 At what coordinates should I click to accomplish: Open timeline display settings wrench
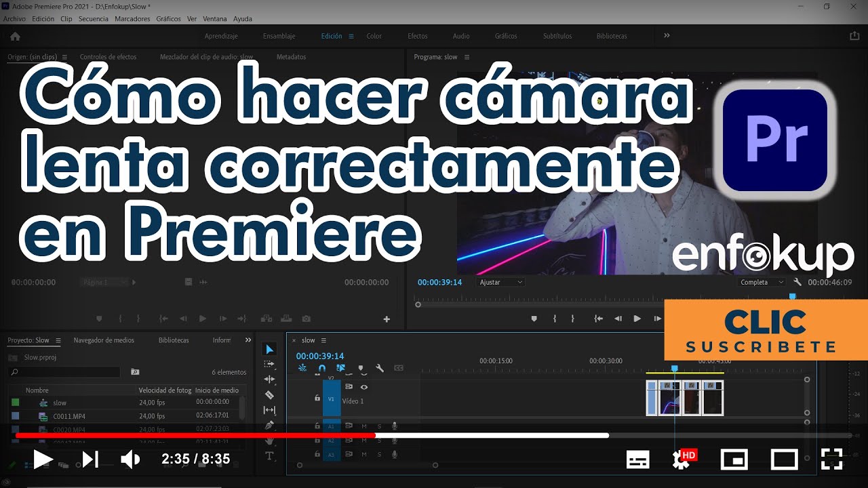[x=380, y=368]
